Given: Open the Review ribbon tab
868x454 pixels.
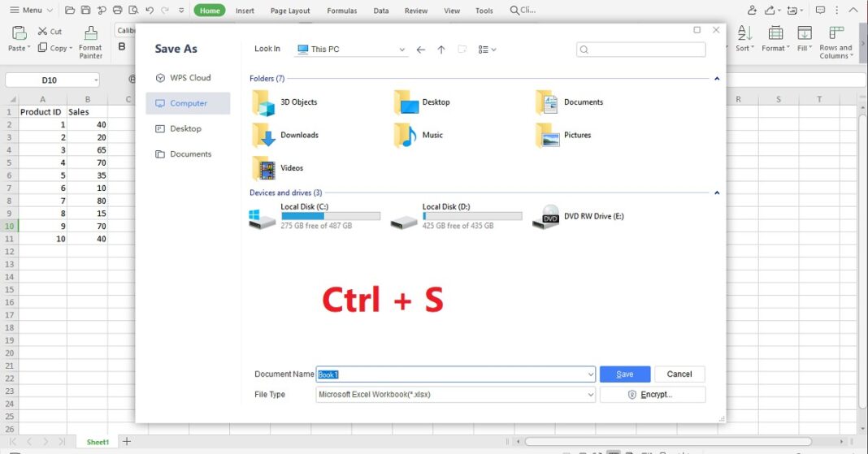Looking at the screenshot, I should point(416,11).
